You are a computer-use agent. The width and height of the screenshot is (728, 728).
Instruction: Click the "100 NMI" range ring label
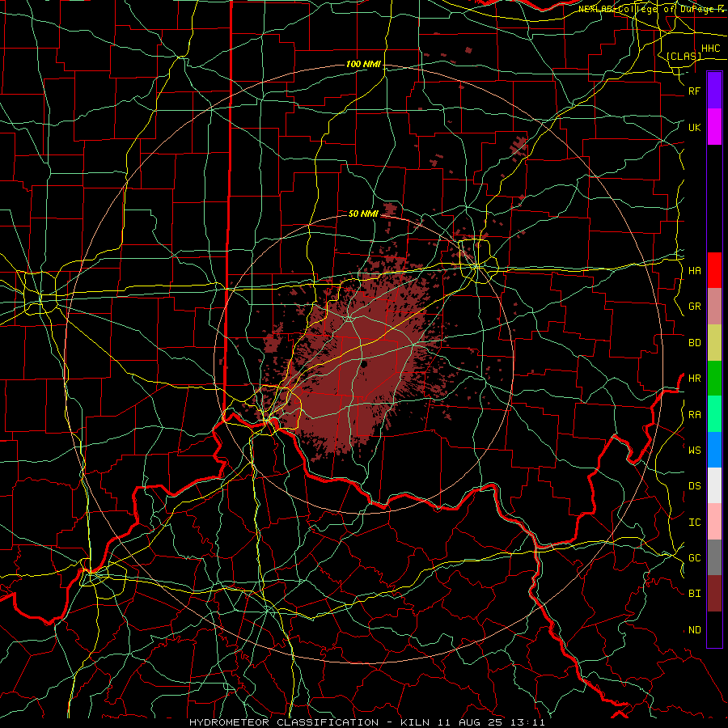(363, 64)
